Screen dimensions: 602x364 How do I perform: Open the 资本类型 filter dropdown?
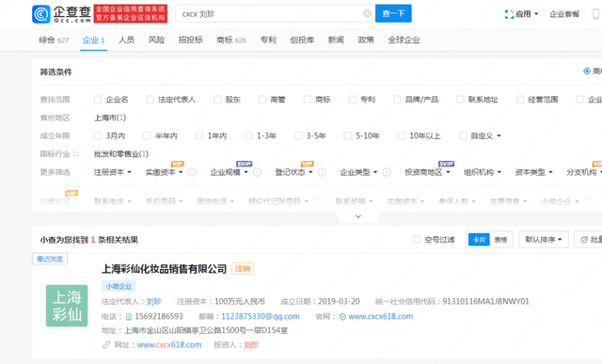pos(533,172)
